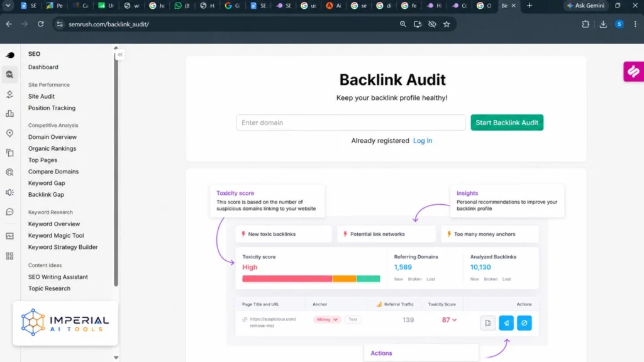Open Compare Domains in sidebar
The image size is (644, 362).
[x=53, y=172]
